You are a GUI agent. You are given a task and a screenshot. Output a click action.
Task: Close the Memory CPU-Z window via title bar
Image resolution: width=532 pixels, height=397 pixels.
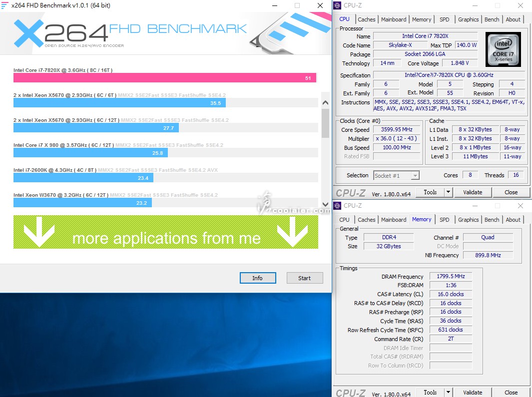pyautogui.click(x=520, y=206)
